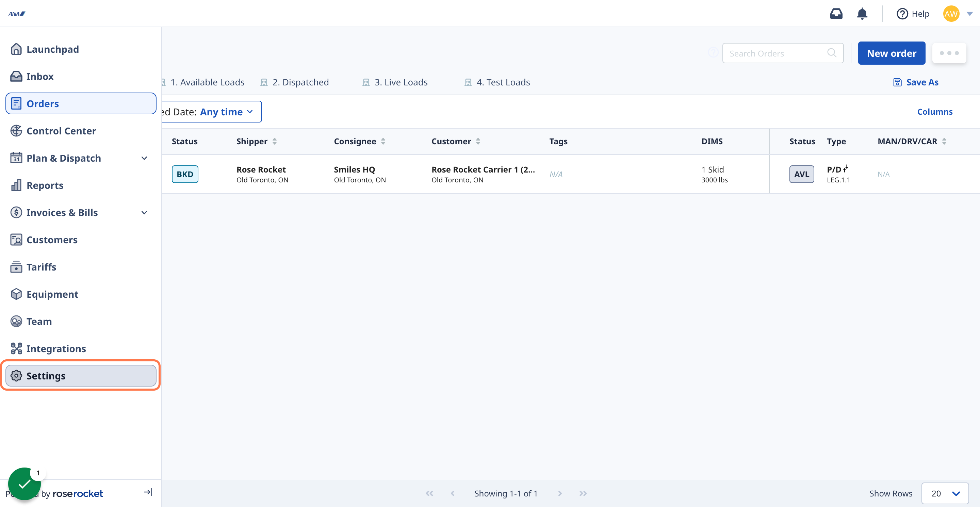The image size is (980, 507).
Task: Go to previous page of results
Action: tap(452, 493)
